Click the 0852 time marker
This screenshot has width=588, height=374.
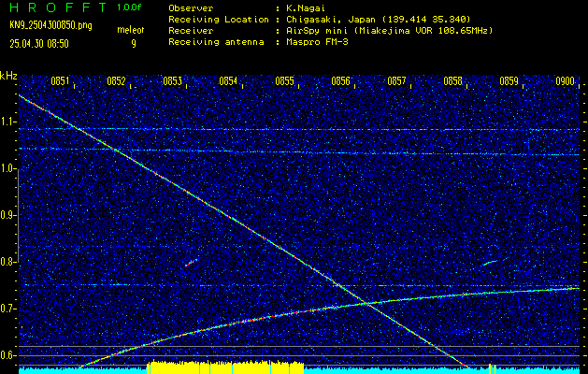click(116, 81)
